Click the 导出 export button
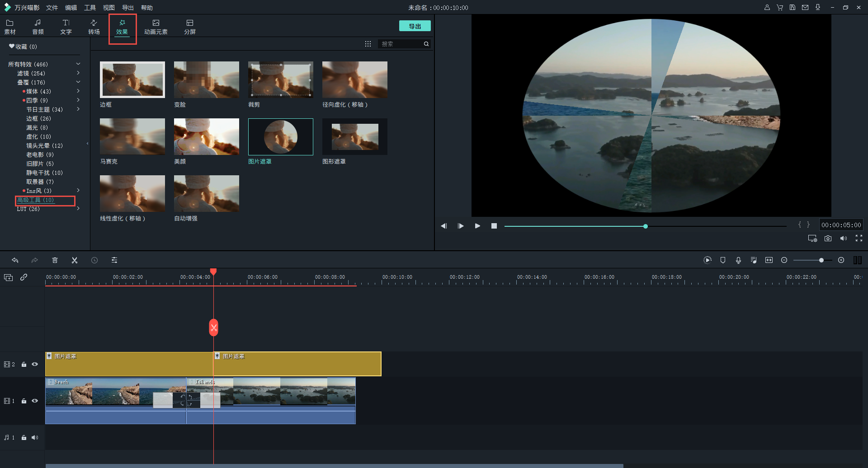The width and height of the screenshot is (868, 468). [x=415, y=26]
